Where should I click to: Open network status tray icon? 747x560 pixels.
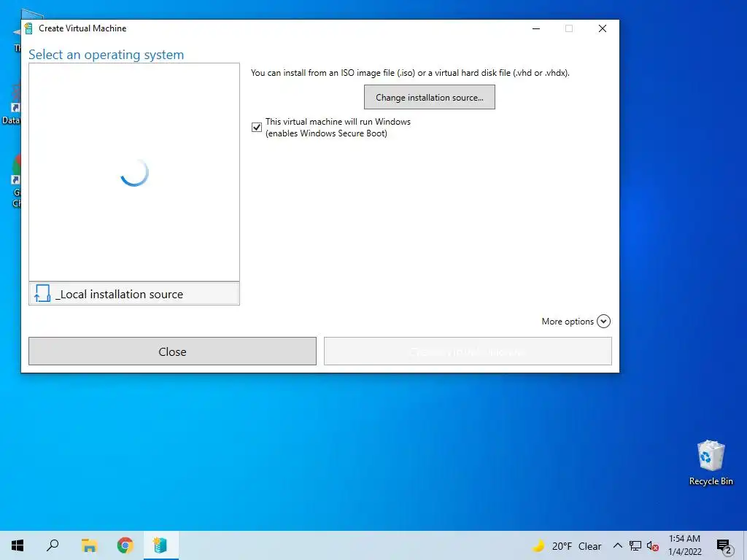click(635, 545)
